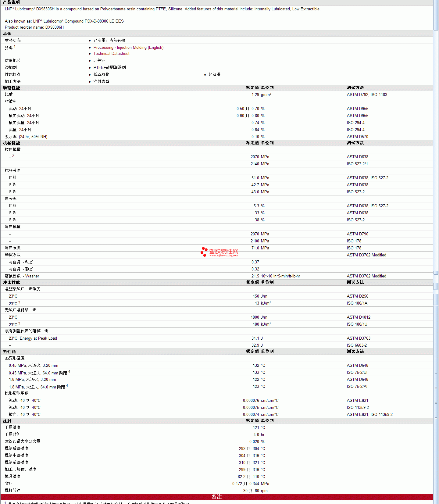Select the flexural strength value "71.0"
439x504 pixels.
click(x=255, y=248)
